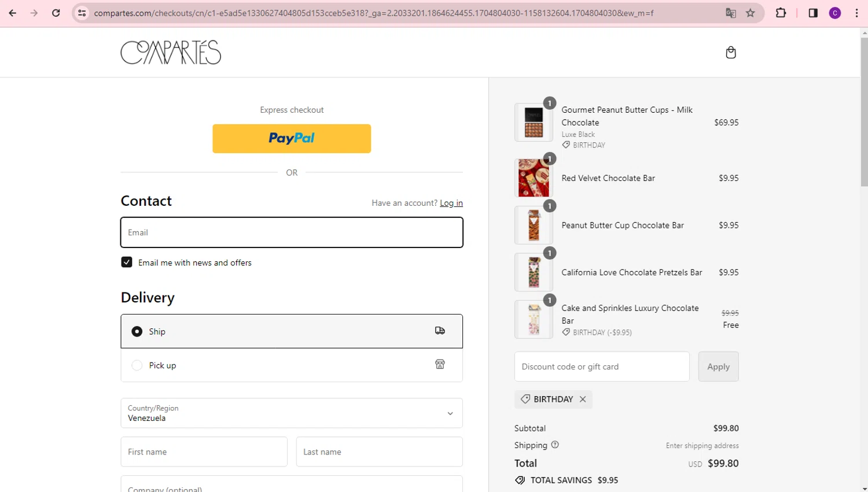This screenshot has height=492, width=868.
Task: Click the store icon on Pick up
Action: click(440, 364)
